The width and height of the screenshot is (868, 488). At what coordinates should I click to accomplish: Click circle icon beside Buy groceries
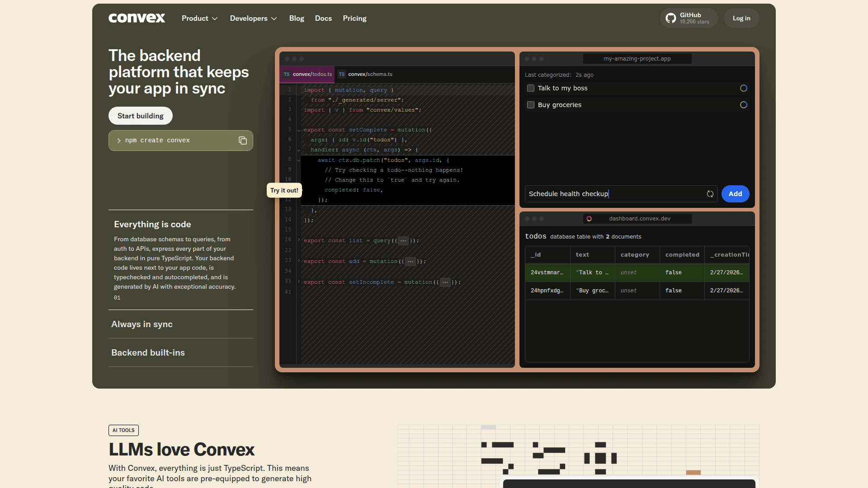click(743, 105)
